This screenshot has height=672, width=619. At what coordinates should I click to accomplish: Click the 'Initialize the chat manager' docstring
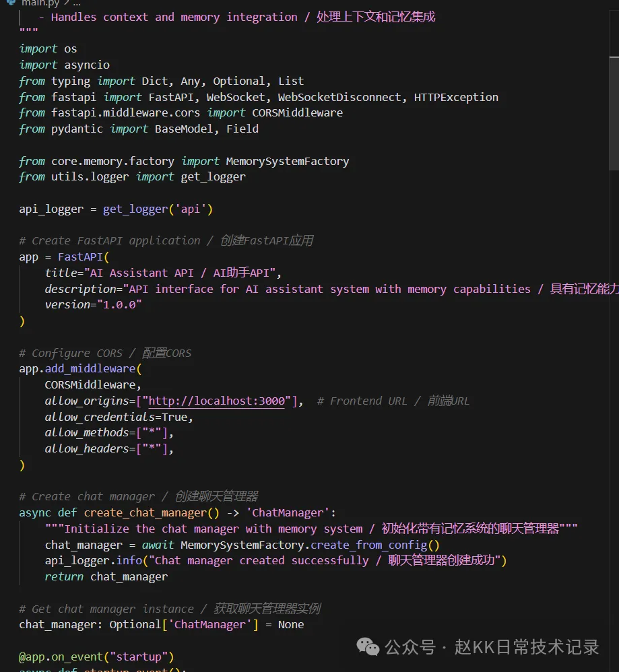click(311, 529)
